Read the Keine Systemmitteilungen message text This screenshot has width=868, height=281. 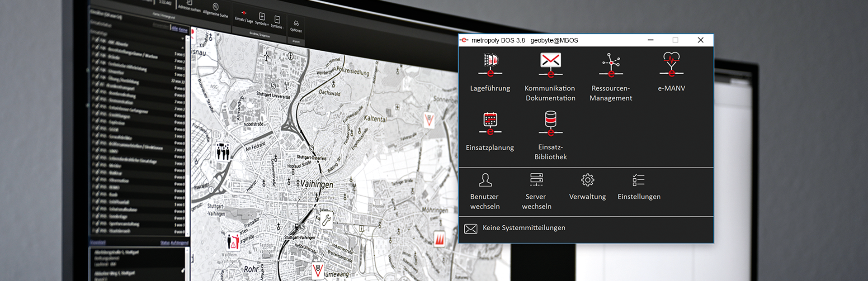[x=524, y=228]
